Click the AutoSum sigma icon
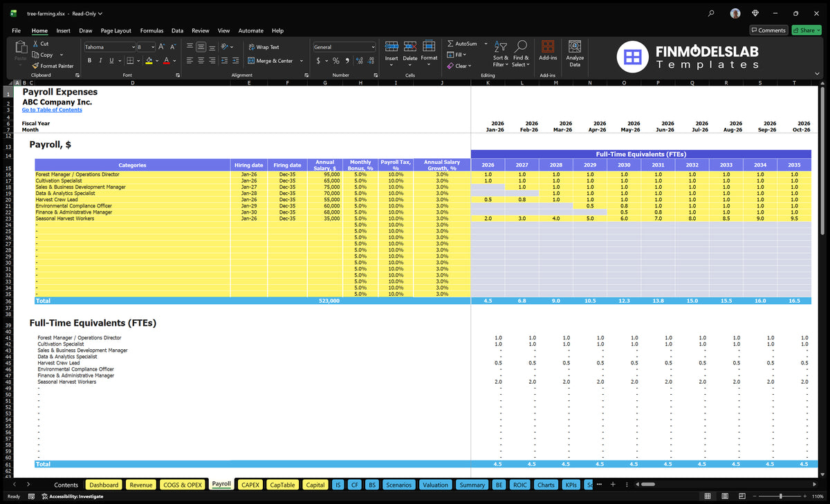Viewport: 830px width, 504px height. 450,44
